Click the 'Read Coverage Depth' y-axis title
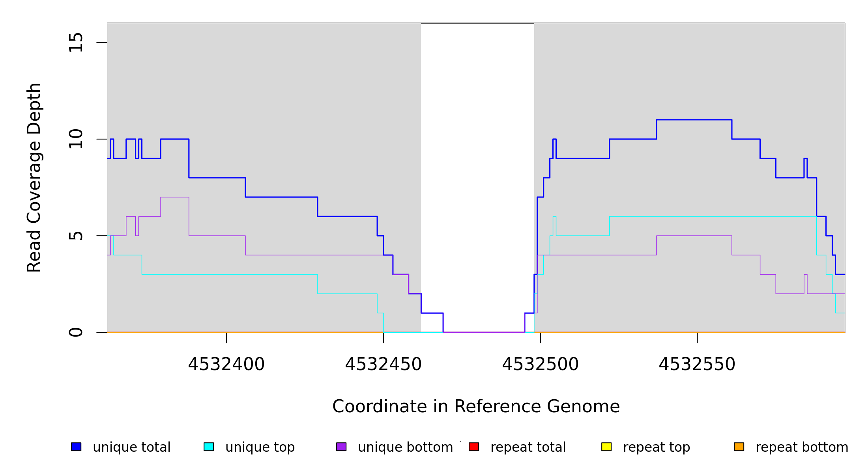This screenshot has width=868, height=473. click(34, 177)
